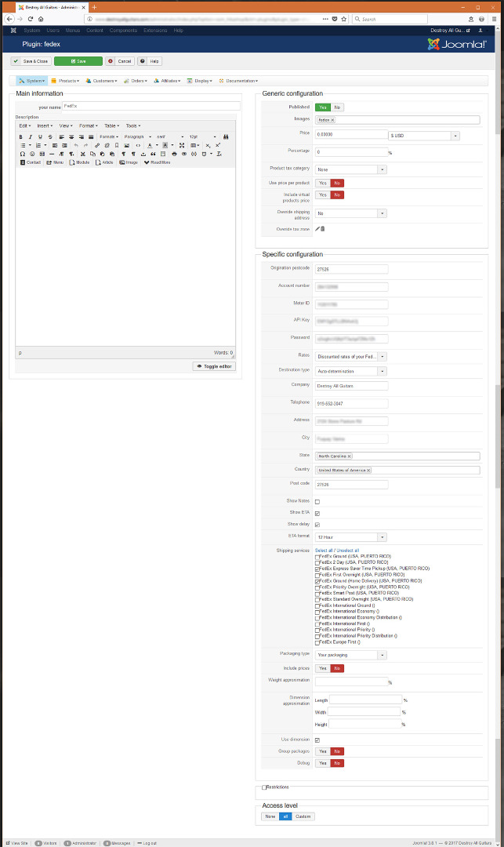Open the editor font size 12pt dropdown
The width and height of the screenshot is (504, 847).
pyautogui.click(x=202, y=137)
